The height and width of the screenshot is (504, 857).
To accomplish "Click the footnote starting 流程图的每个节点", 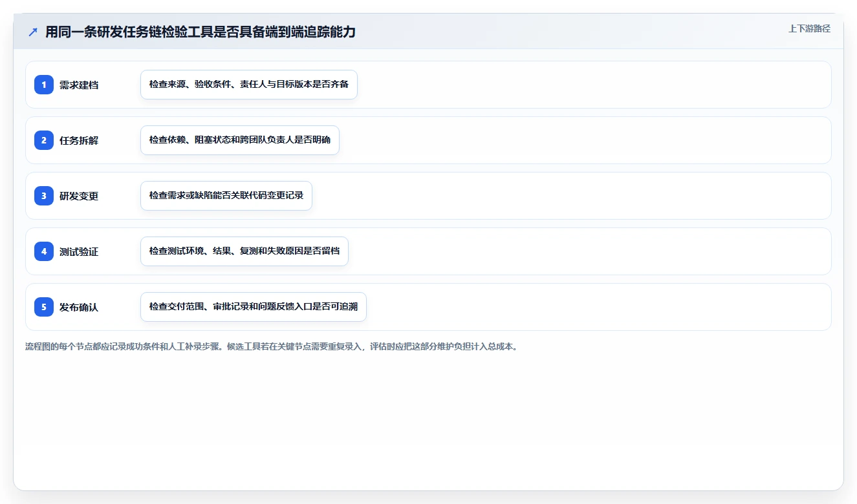I will (272, 346).
